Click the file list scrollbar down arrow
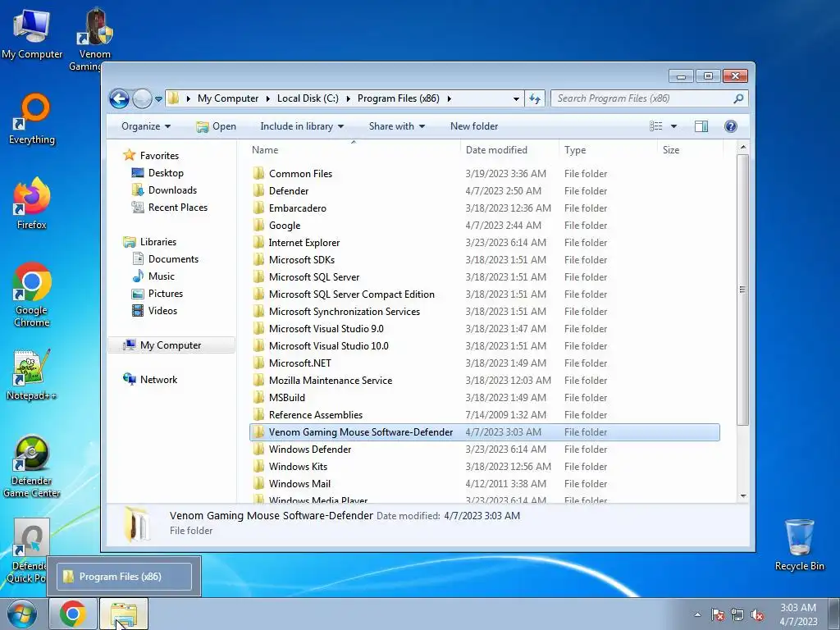This screenshot has height=630, width=840. coord(743,496)
